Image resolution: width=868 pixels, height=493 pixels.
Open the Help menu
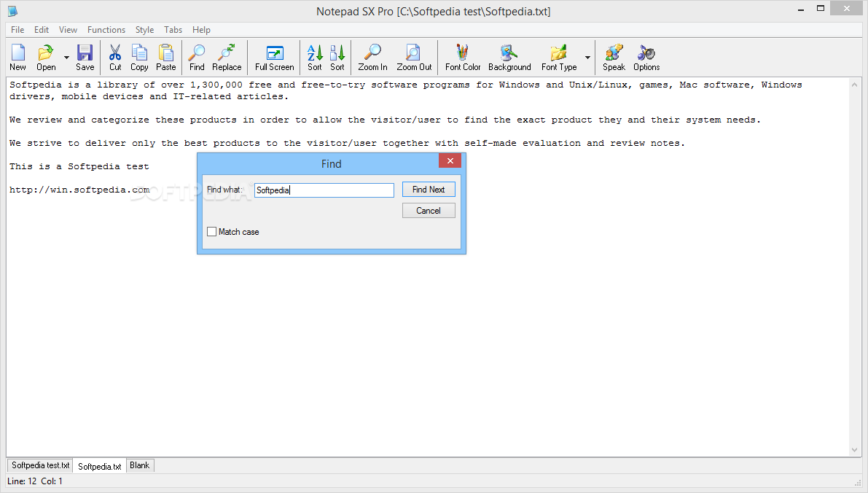point(201,30)
